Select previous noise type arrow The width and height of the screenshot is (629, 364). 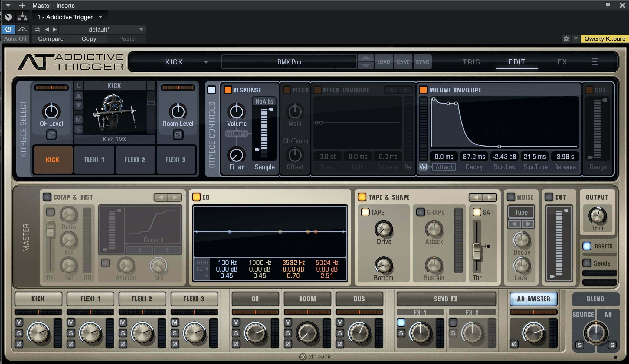515,224
